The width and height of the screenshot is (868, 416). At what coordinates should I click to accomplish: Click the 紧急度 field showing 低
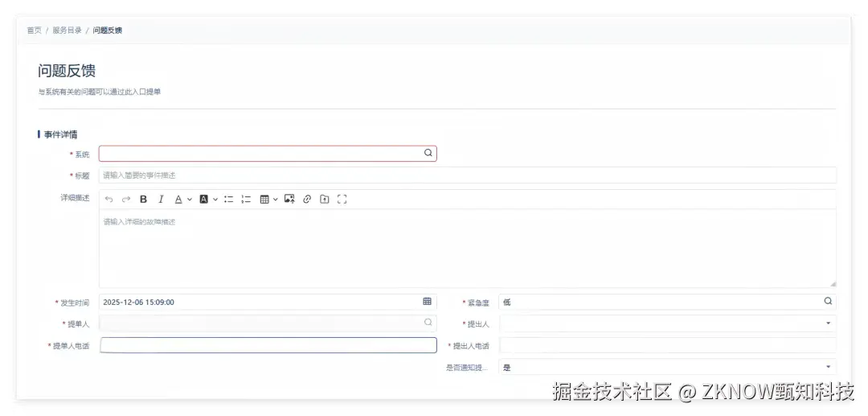coord(668,302)
